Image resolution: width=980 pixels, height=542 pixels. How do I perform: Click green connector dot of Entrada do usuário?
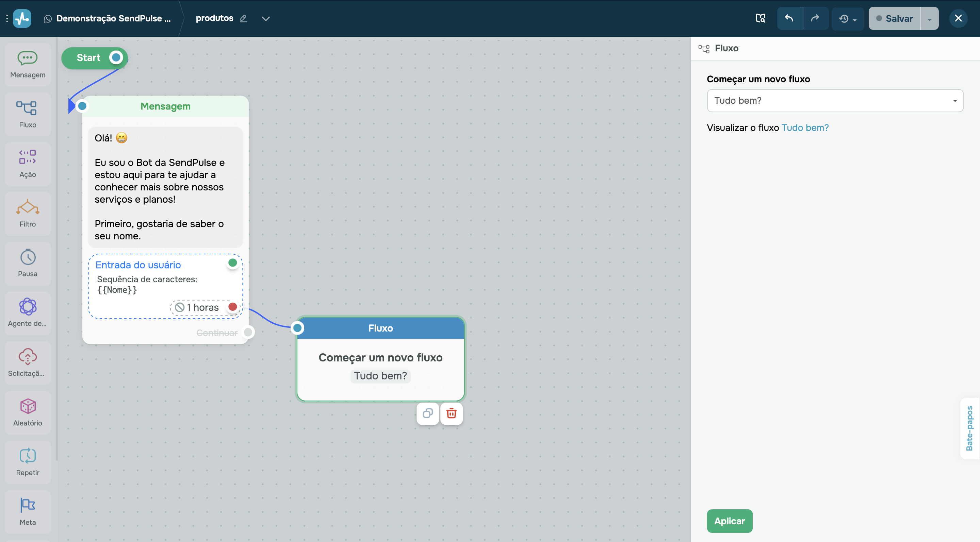click(x=232, y=262)
